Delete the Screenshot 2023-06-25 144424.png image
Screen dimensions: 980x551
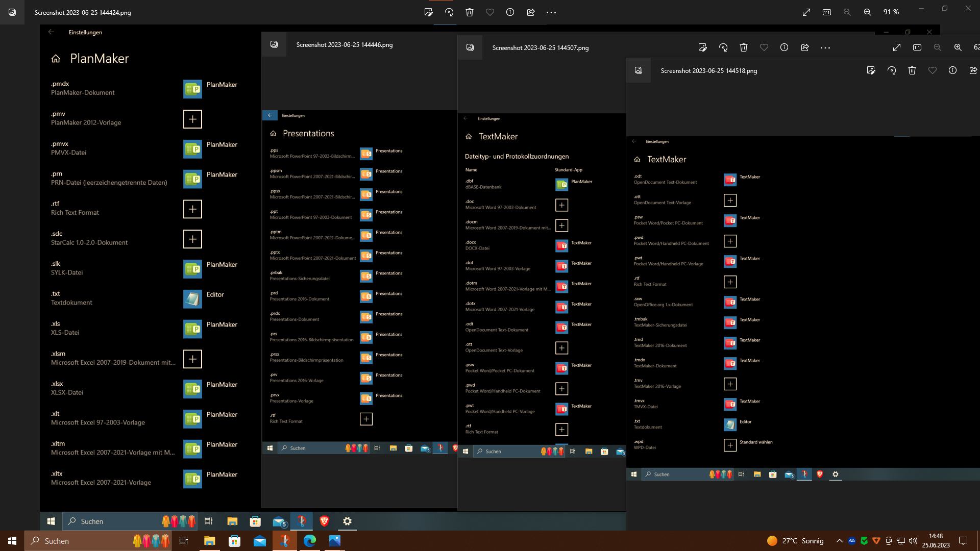470,12
